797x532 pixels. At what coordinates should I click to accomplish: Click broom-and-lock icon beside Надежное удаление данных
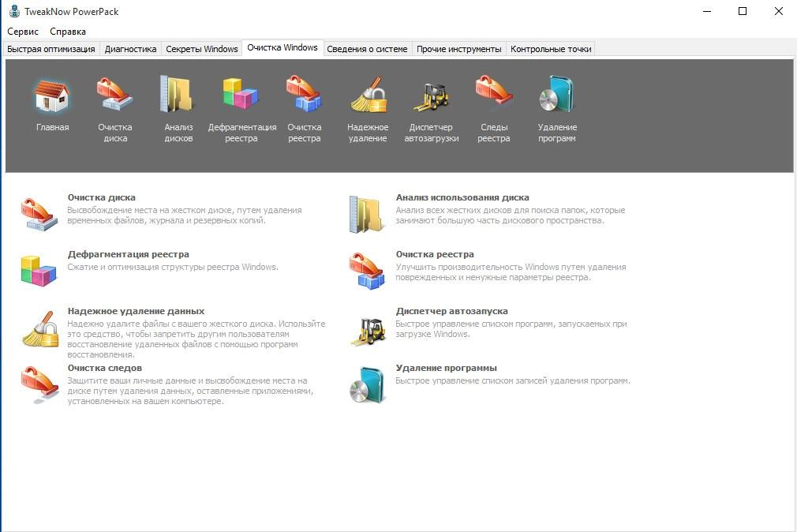(x=41, y=328)
